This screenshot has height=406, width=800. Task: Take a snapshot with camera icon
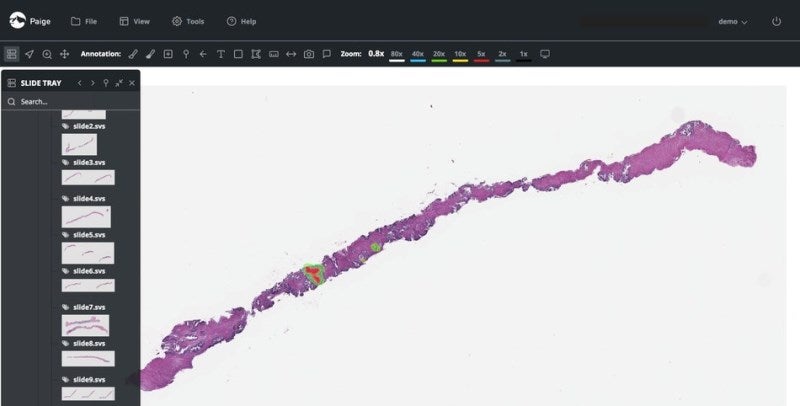(x=309, y=54)
